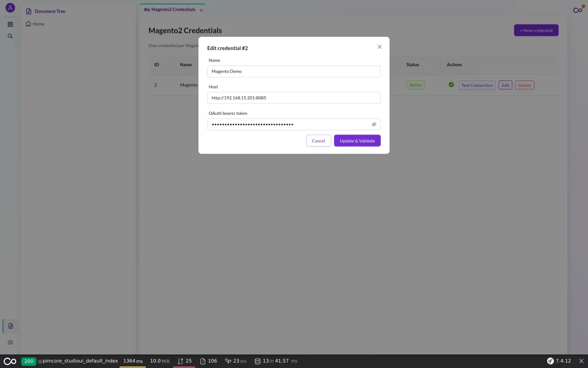Image resolution: width=588 pixels, height=368 pixels.
Task: Click the Active status badge
Action: [416, 85]
